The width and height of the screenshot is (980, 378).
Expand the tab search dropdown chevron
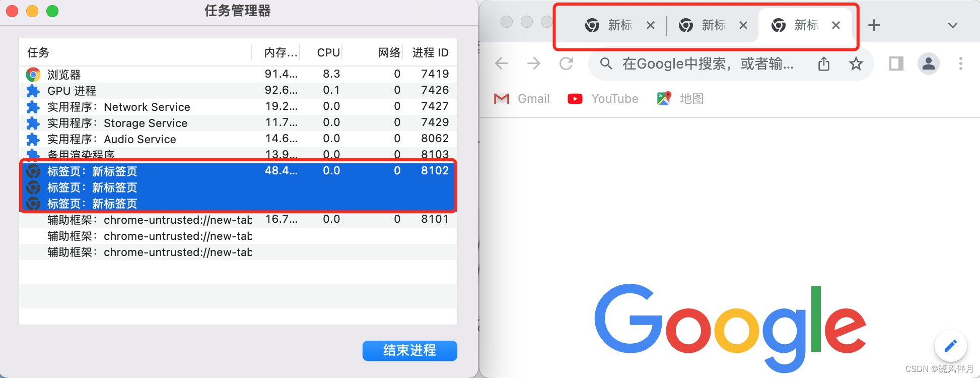[x=953, y=25]
